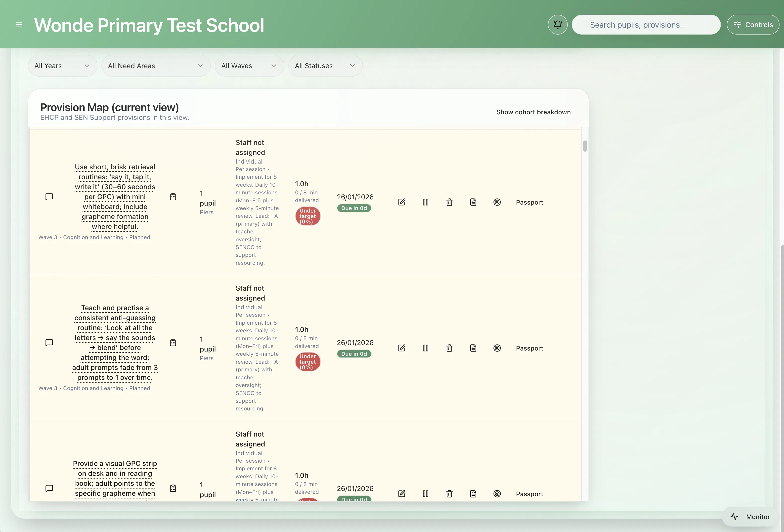Click target icon on retrieval routines row
Image resolution: width=784 pixels, height=532 pixels.
[x=497, y=202]
